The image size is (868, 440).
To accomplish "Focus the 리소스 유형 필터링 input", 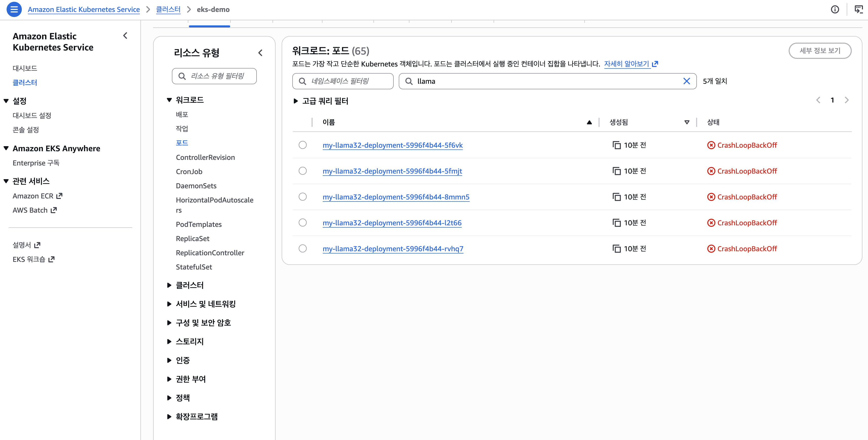I will (x=214, y=76).
